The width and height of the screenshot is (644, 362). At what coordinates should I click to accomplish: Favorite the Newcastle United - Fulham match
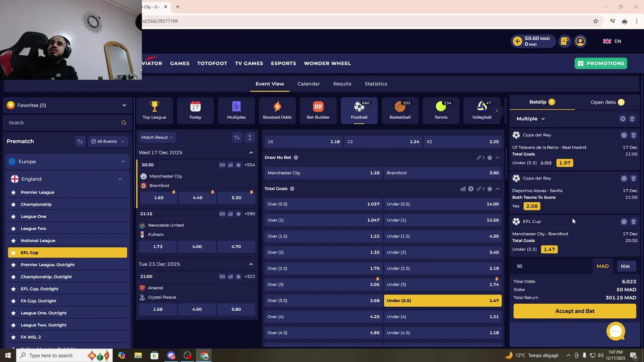point(238,214)
